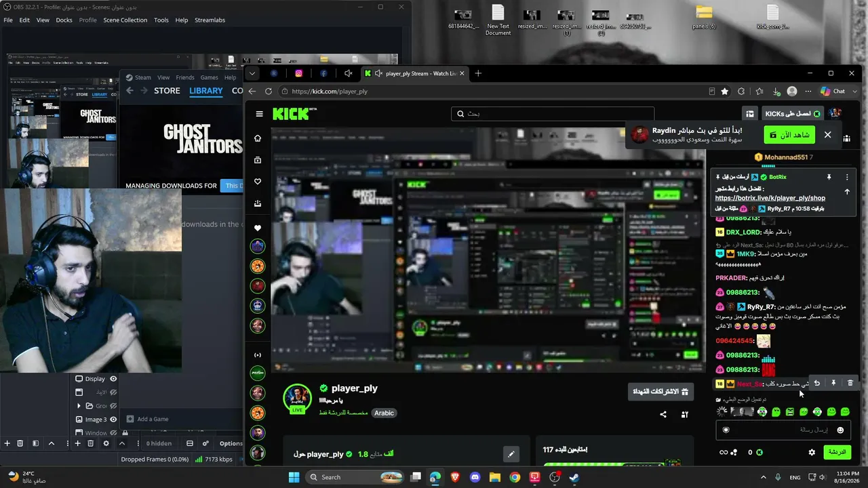Open the browser profile avatar

coord(792,91)
